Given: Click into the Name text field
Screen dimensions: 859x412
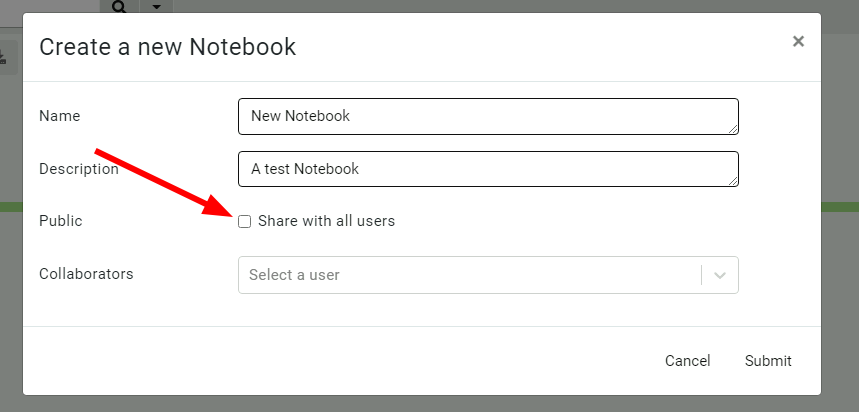Looking at the screenshot, I should pos(487,116).
